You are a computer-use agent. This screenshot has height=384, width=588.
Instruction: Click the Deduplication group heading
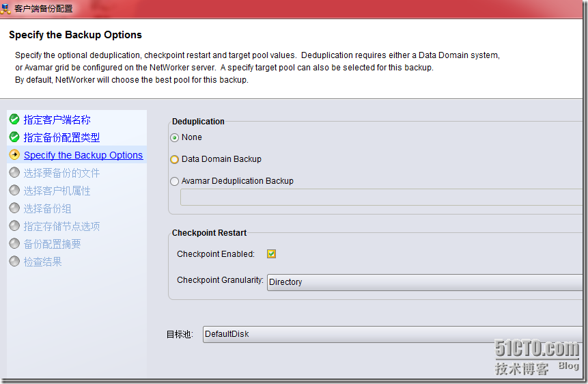[198, 122]
